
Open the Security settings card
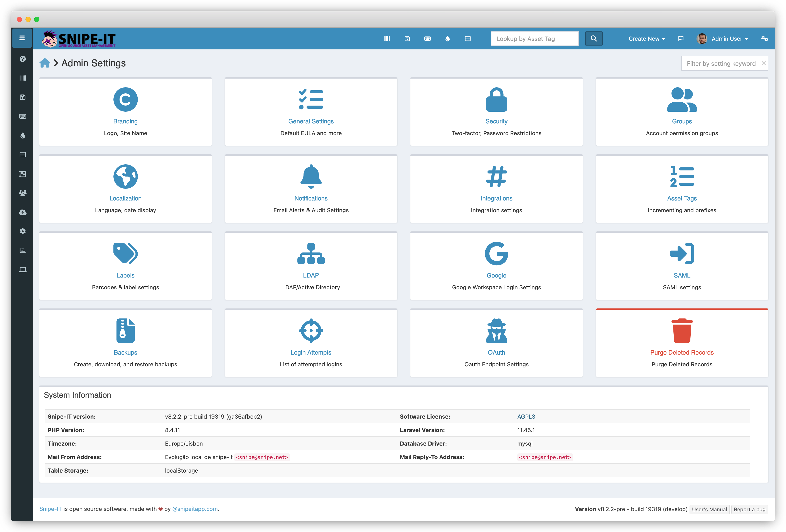[496, 112]
